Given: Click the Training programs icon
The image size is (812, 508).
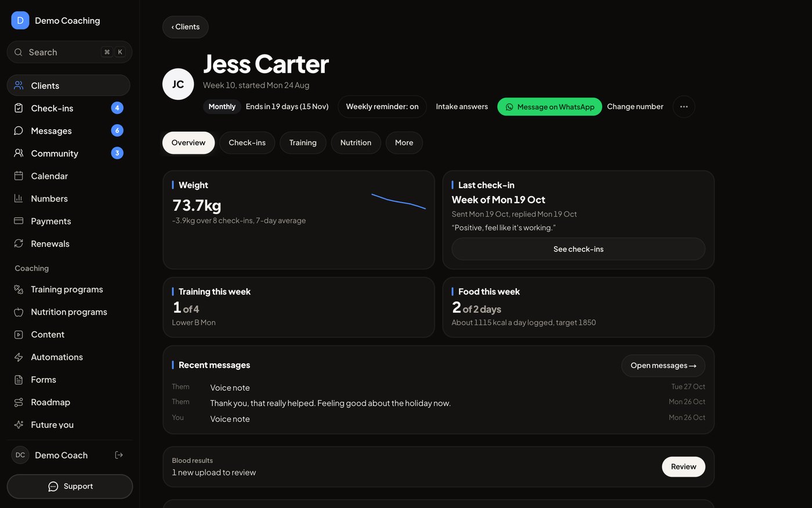Looking at the screenshot, I should click(19, 289).
